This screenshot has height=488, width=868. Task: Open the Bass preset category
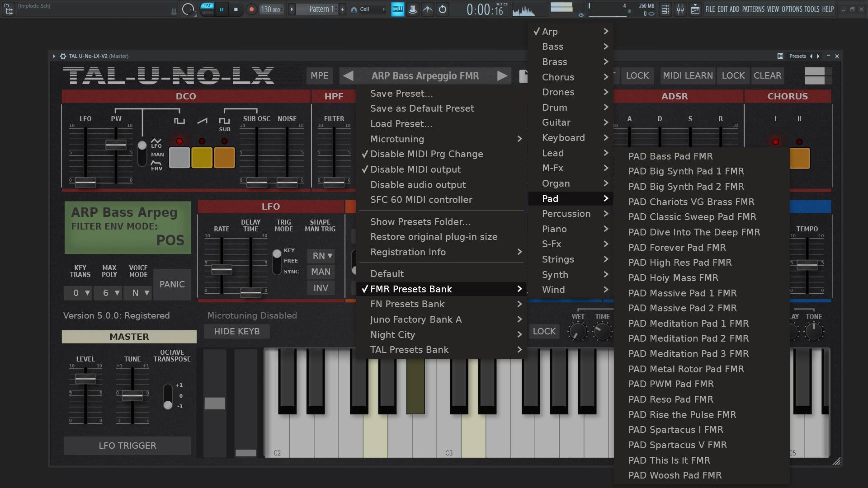[571, 47]
